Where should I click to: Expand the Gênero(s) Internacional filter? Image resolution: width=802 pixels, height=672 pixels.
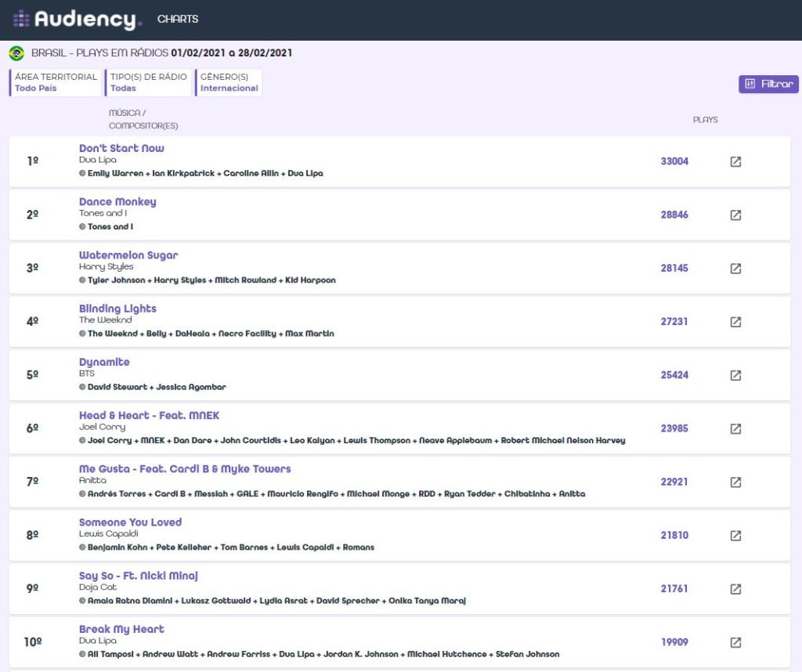(229, 82)
